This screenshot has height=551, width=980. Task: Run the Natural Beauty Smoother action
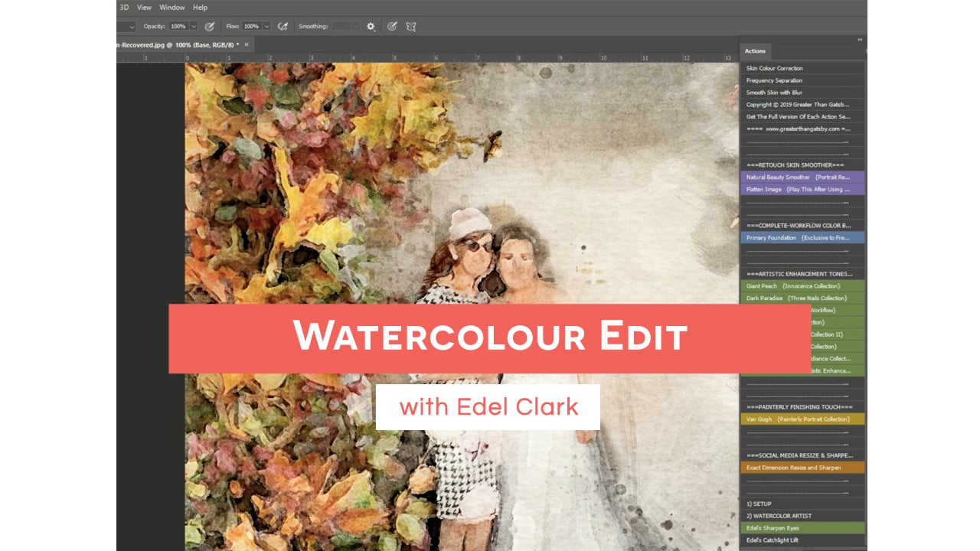pyautogui.click(x=802, y=177)
